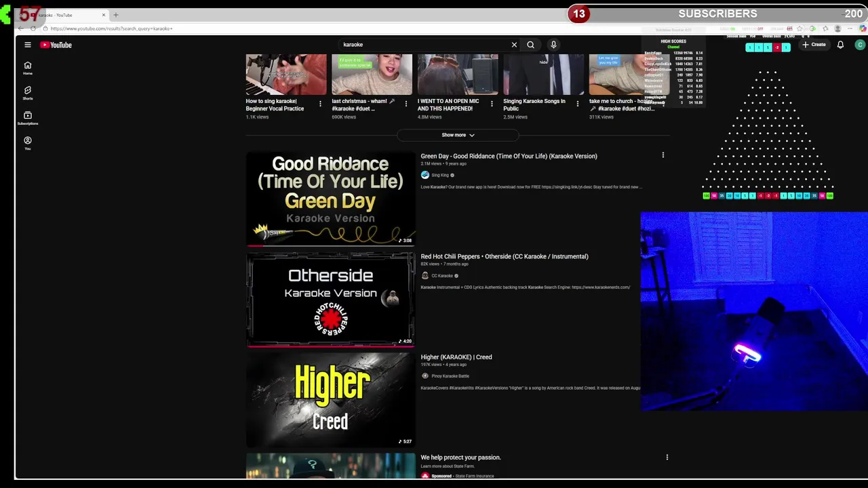Play the Otherside Karaoke Version thumbnail
Screen dimensions: 868x488
point(331,299)
